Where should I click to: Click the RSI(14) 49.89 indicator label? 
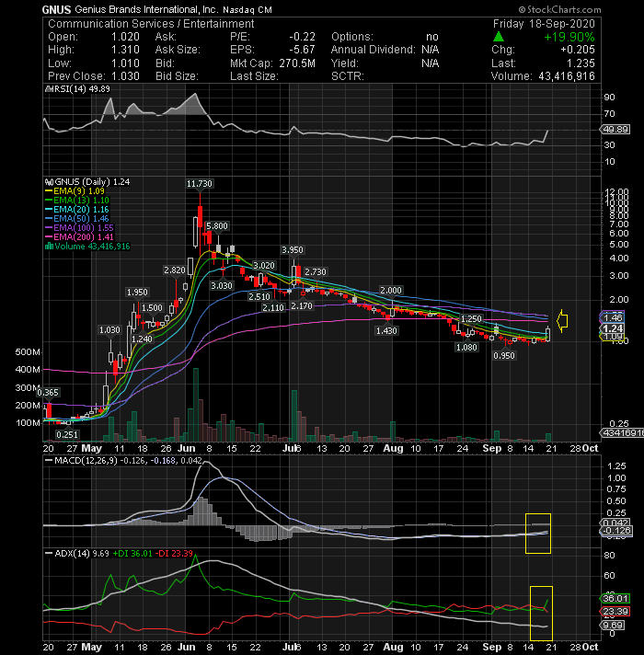click(82, 89)
